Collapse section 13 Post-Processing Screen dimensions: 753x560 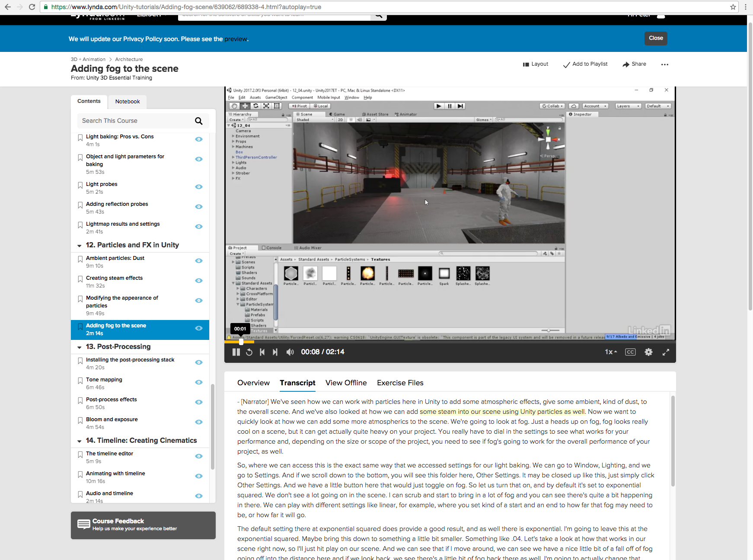[x=80, y=347]
